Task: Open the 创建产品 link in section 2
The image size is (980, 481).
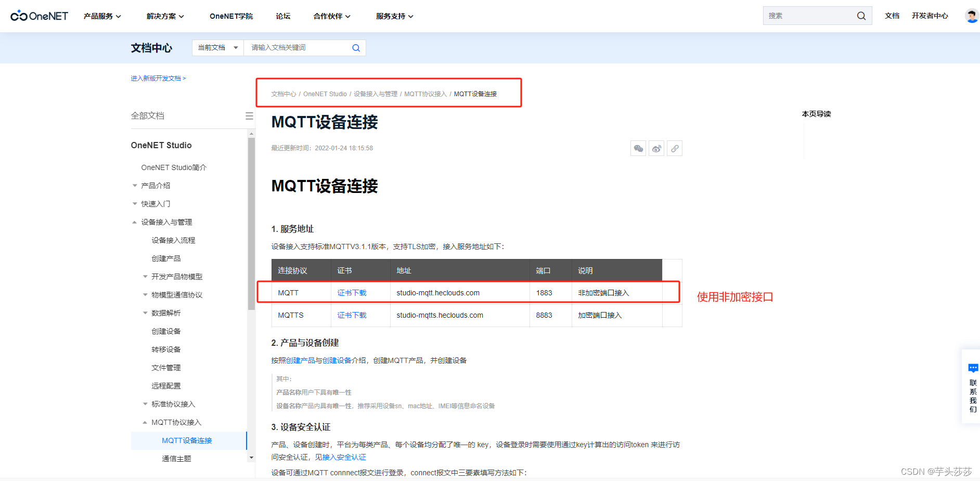Action: pos(301,360)
